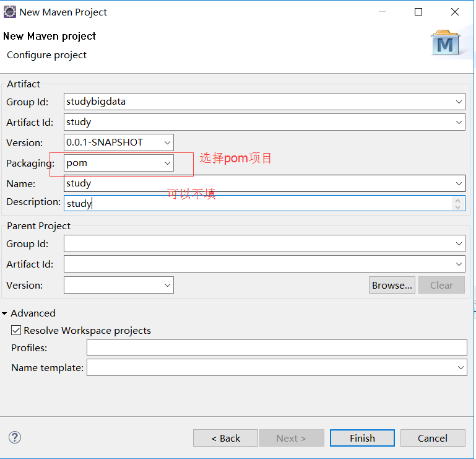476x459 pixels.
Task: Collapse the Advanced section
Action: click(x=4, y=313)
